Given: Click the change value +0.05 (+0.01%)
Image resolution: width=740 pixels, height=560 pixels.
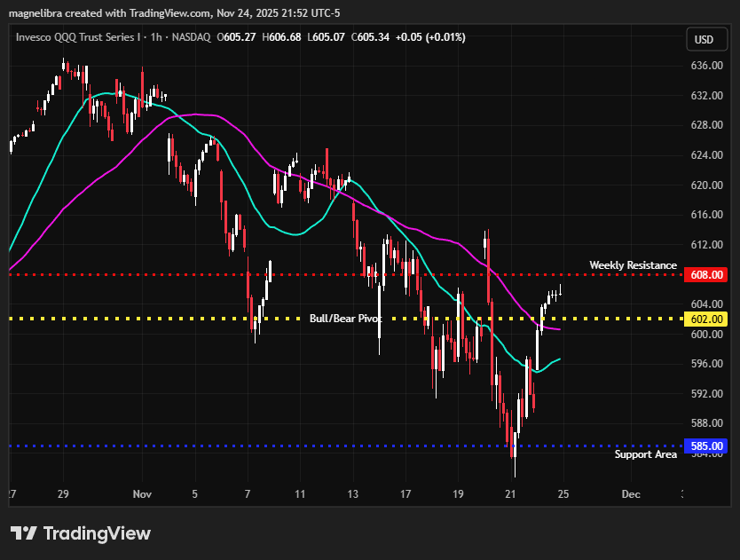Looking at the screenshot, I should [x=430, y=37].
